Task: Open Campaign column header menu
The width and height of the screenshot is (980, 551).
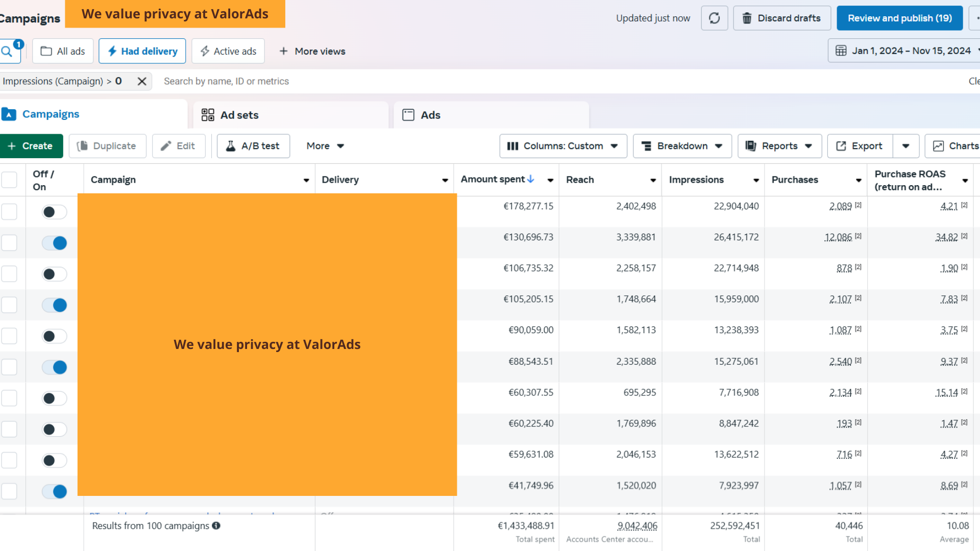Action: 306,180
